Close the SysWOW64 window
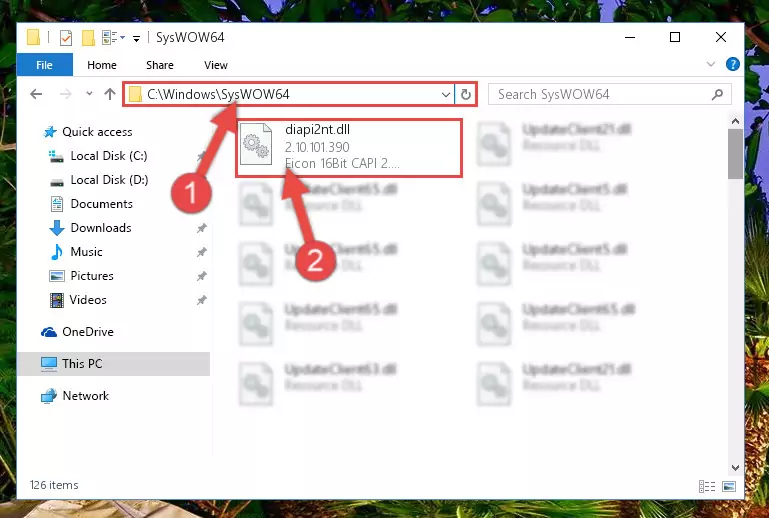 click(721, 37)
